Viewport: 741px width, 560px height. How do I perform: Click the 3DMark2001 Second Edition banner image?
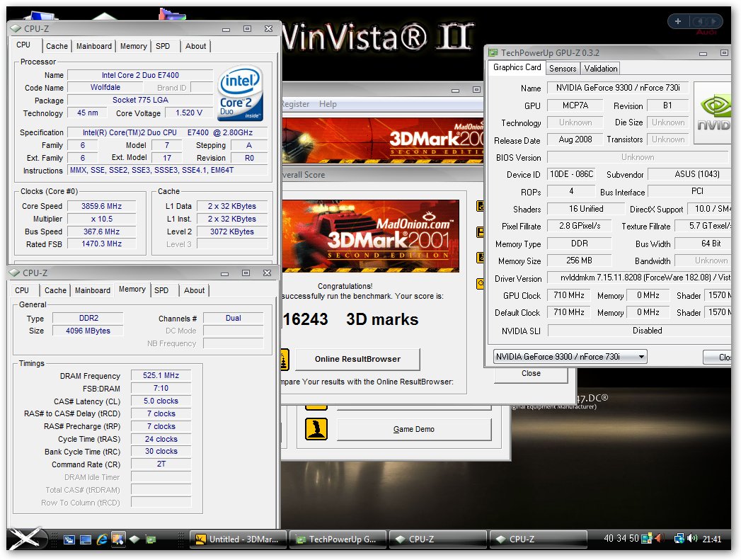click(370, 236)
